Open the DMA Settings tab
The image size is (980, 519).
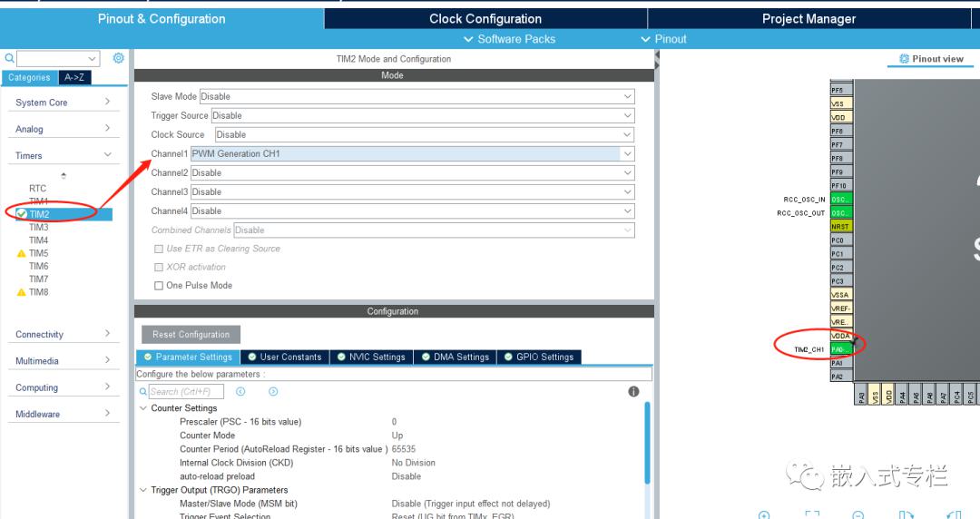pos(455,357)
